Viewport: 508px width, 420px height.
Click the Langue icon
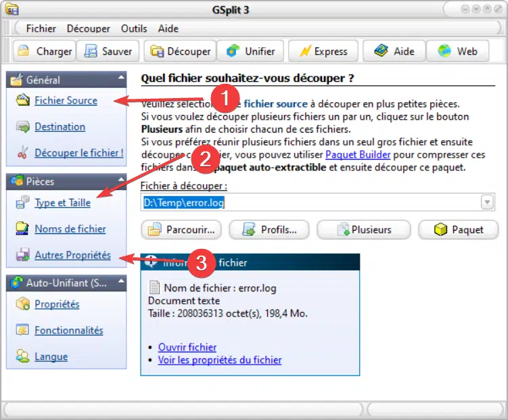pyautogui.click(x=23, y=356)
